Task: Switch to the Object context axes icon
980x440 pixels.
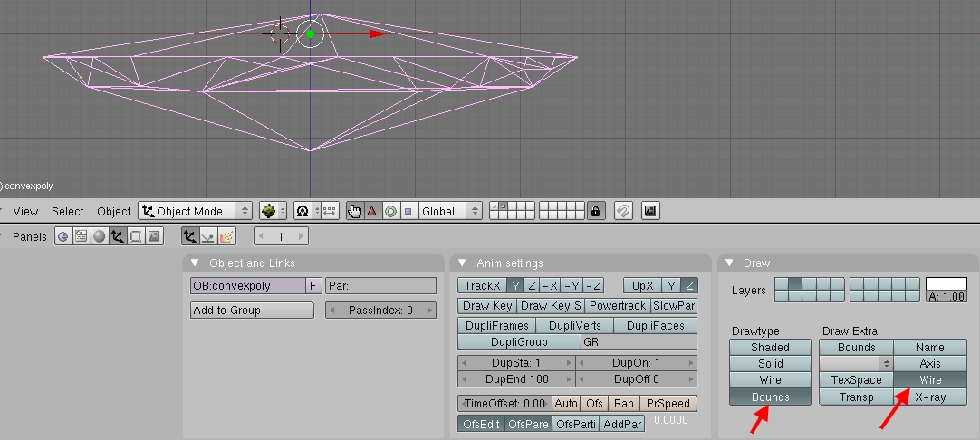Action: tap(118, 236)
